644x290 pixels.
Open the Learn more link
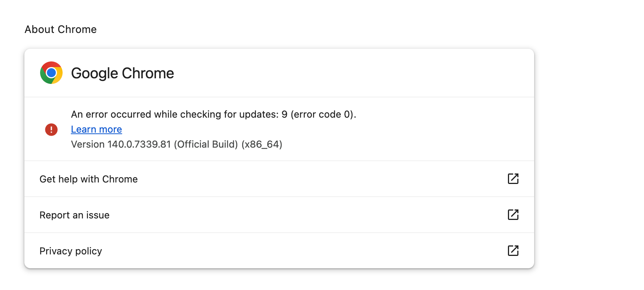[x=96, y=129]
